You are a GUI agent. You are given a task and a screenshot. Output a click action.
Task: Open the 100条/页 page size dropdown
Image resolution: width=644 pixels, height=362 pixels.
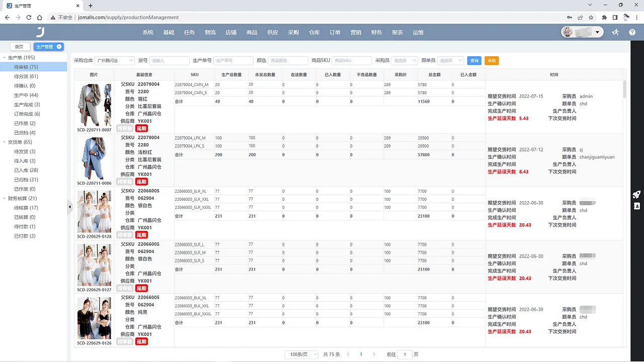tap(300, 354)
